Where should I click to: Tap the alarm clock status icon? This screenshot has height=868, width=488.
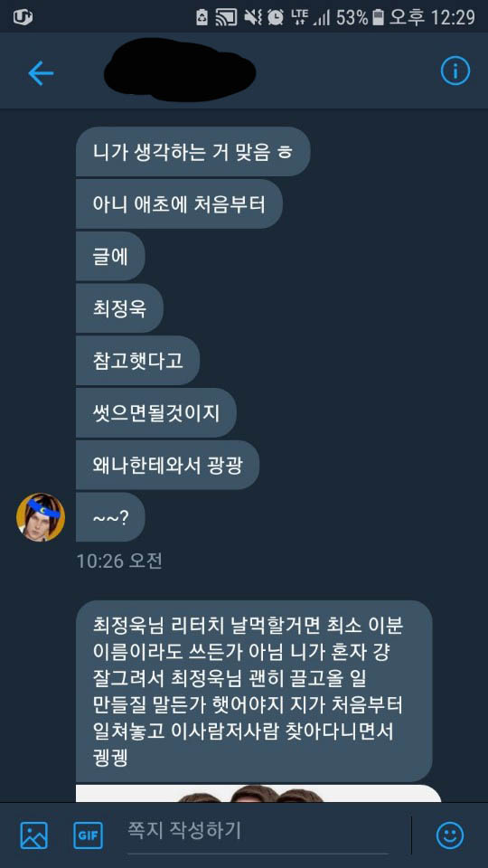pyautogui.click(x=275, y=18)
